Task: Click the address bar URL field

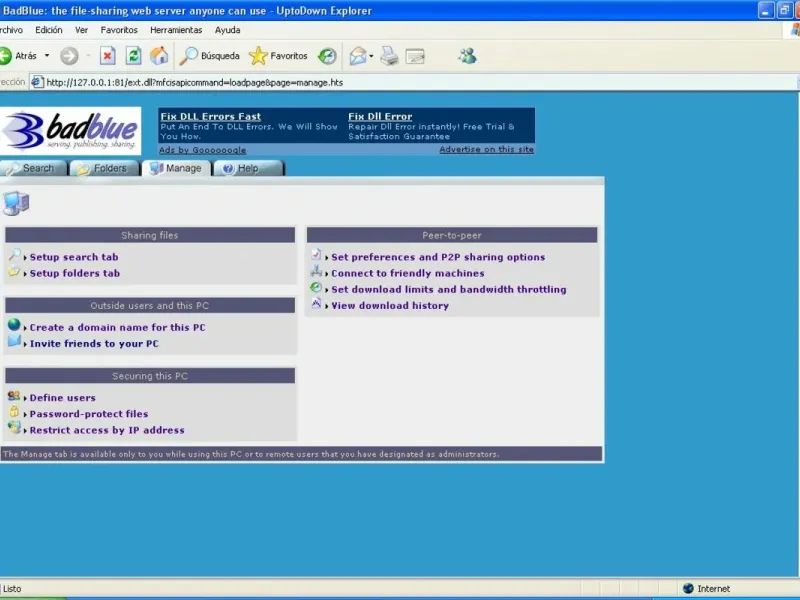Action: (x=413, y=83)
